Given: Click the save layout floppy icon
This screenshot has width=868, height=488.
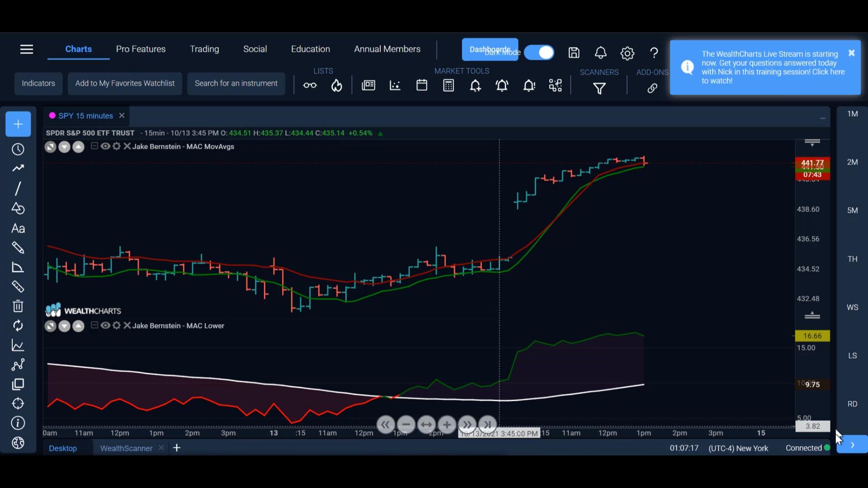Looking at the screenshot, I should [x=574, y=53].
